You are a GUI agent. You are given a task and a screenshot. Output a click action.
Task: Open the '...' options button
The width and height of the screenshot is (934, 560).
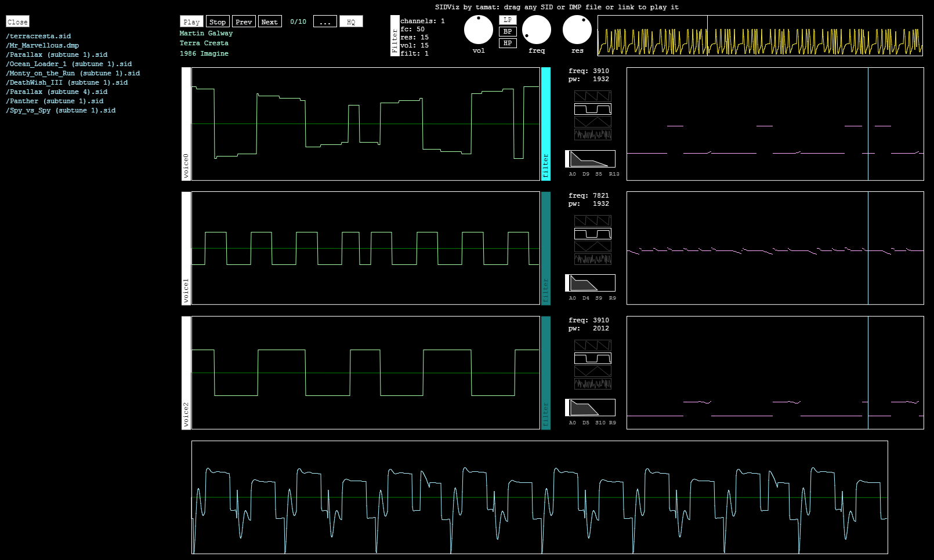[x=325, y=21]
